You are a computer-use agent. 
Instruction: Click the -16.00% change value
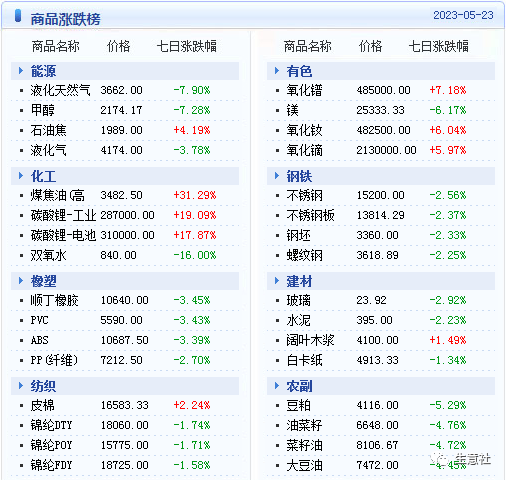click(195, 255)
